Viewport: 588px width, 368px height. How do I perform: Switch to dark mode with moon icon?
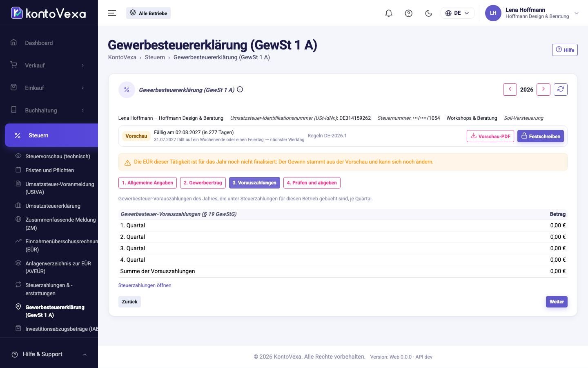428,13
